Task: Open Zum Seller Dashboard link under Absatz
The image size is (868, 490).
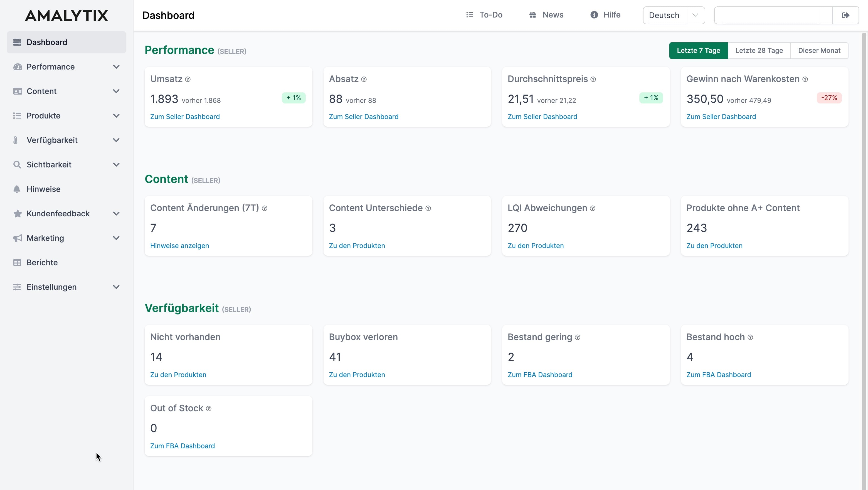Action: pos(364,117)
